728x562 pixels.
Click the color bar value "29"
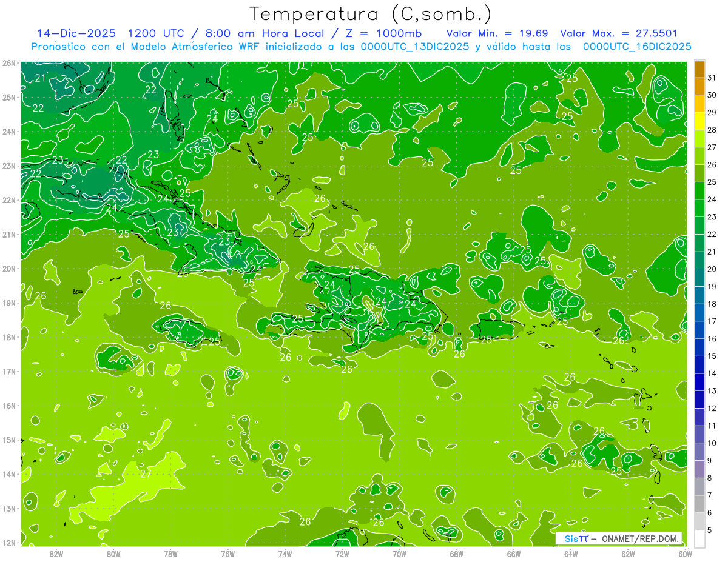[x=712, y=113]
